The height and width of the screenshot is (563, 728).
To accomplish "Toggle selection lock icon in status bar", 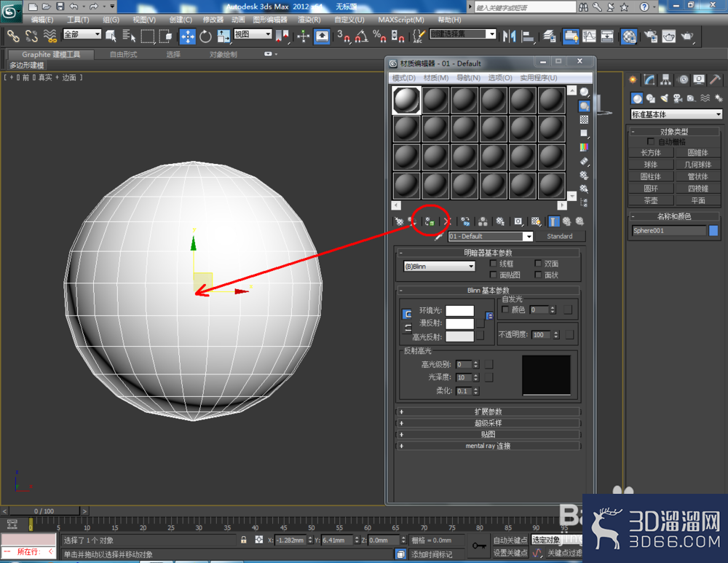I will (243, 540).
